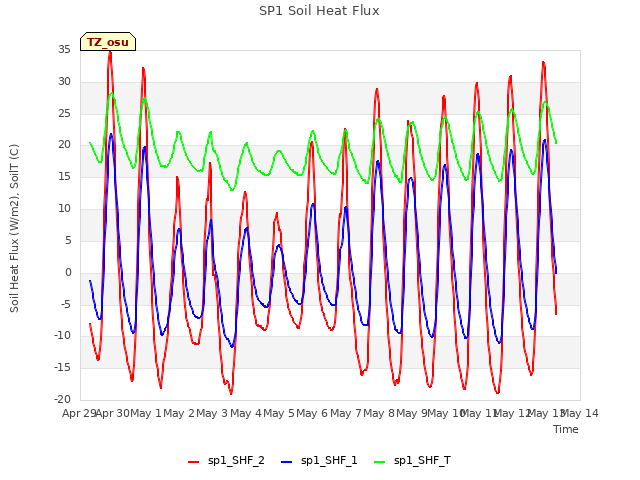Click the x-axis label May 5
640x480 pixels.
(279, 413)
